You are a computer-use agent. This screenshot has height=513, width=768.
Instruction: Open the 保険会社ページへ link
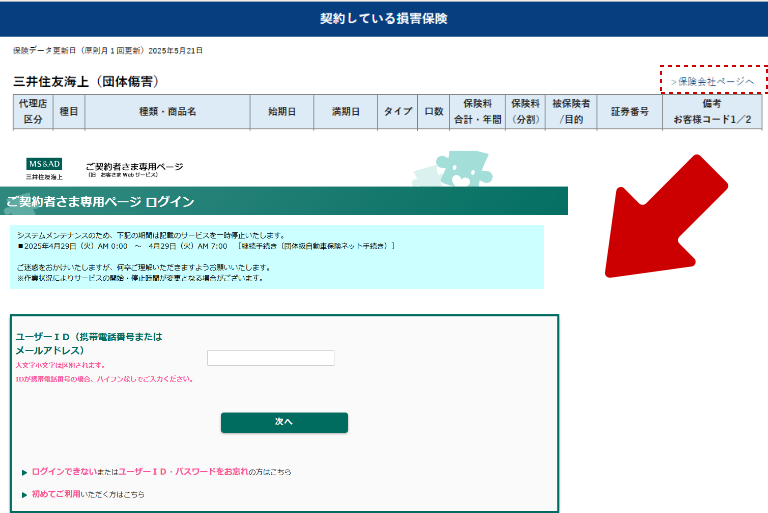(712, 81)
